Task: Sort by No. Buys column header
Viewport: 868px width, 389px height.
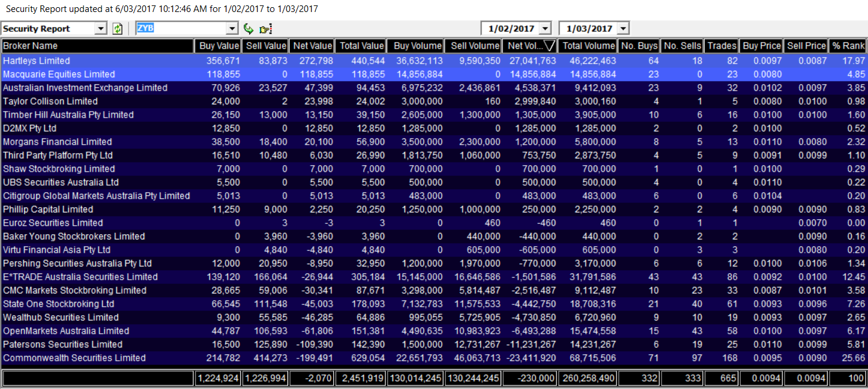Action: (639, 46)
